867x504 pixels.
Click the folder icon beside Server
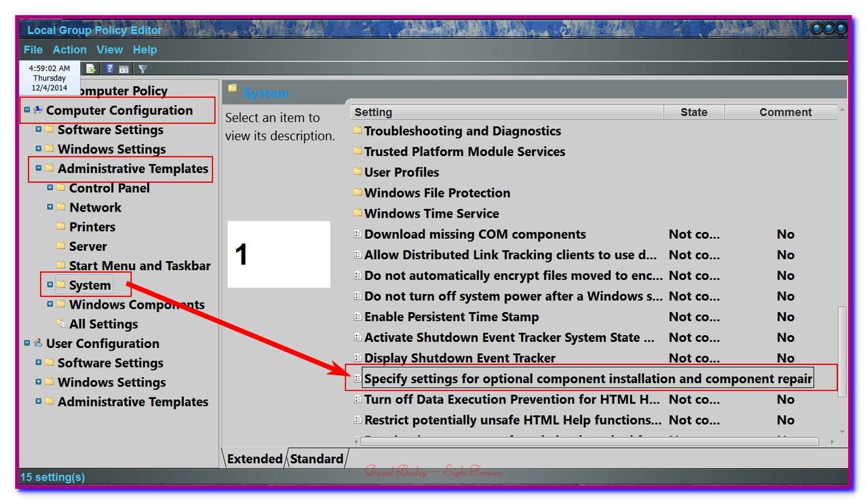pyautogui.click(x=61, y=246)
